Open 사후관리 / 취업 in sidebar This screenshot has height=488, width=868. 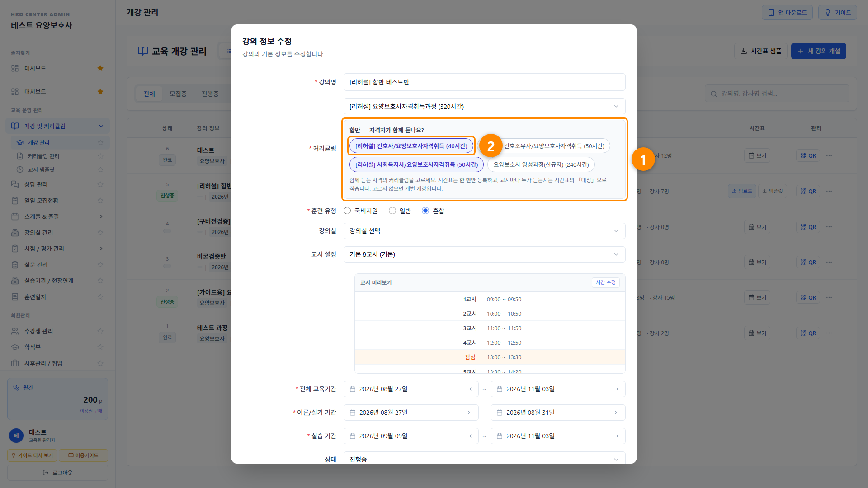43,363
